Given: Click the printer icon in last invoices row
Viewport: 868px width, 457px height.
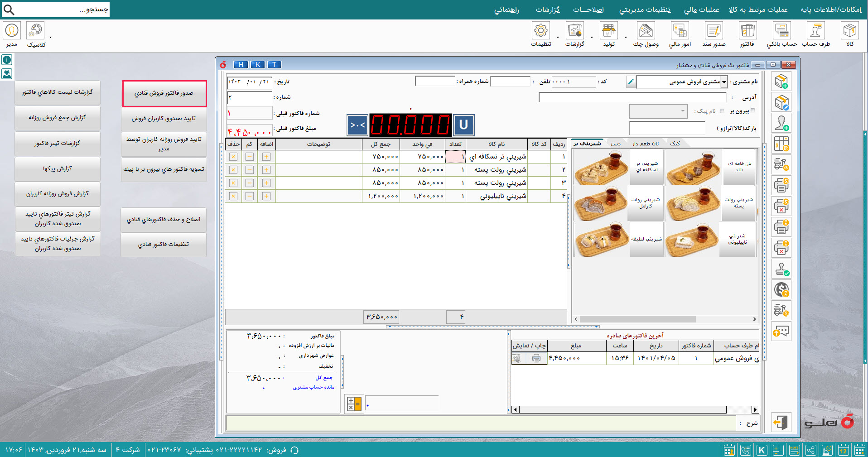Looking at the screenshot, I should (x=536, y=358).
